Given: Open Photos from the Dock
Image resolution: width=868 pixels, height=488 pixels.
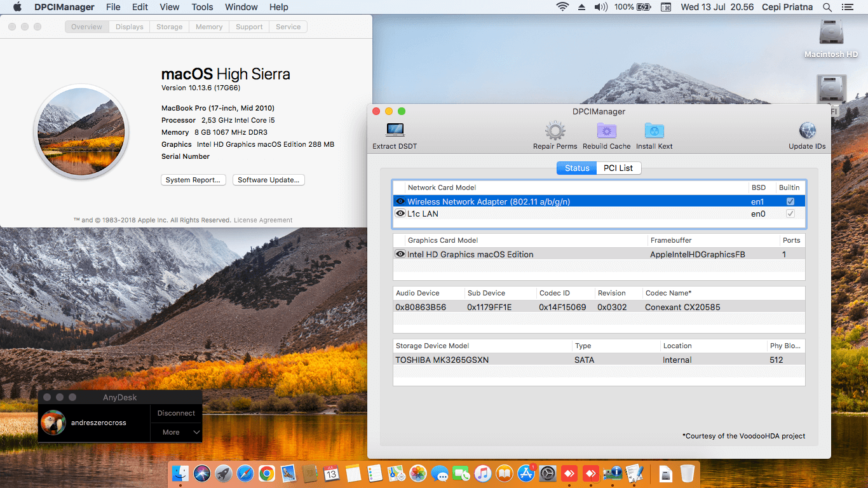Looking at the screenshot, I should click(418, 473).
